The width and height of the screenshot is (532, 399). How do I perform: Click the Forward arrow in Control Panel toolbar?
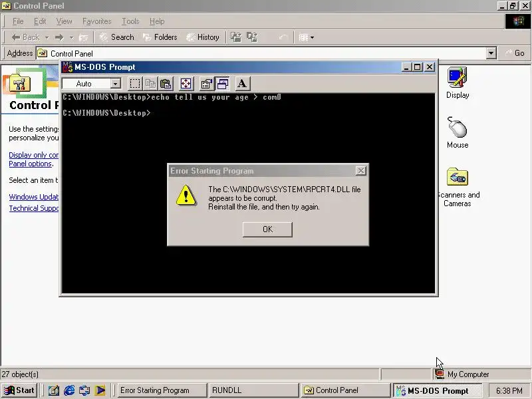59,37
